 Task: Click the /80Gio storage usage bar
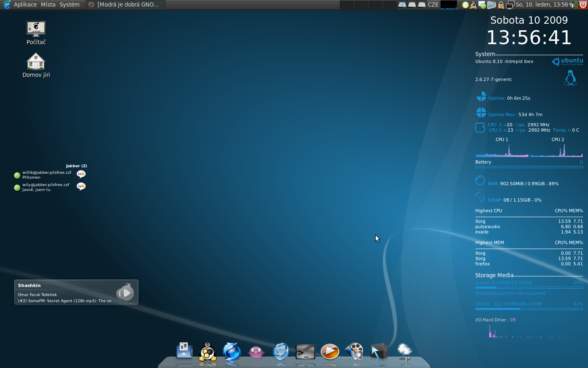tap(529, 309)
